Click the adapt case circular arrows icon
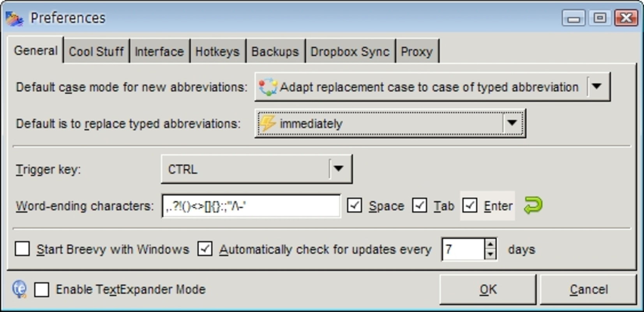The width and height of the screenshot is (644, 312). pyautogui.click(x=268, y=87)
